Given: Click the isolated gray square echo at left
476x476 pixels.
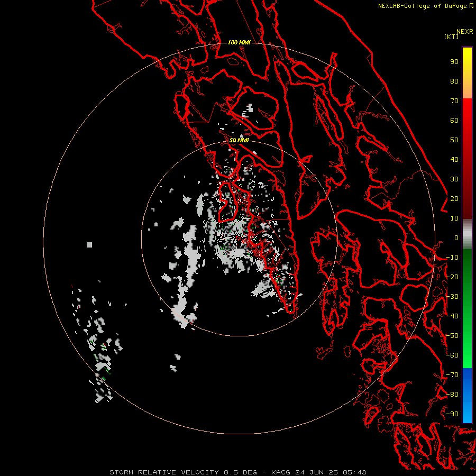Looking at the screenshot, I should pyautogui.click(x=89, y=245).
